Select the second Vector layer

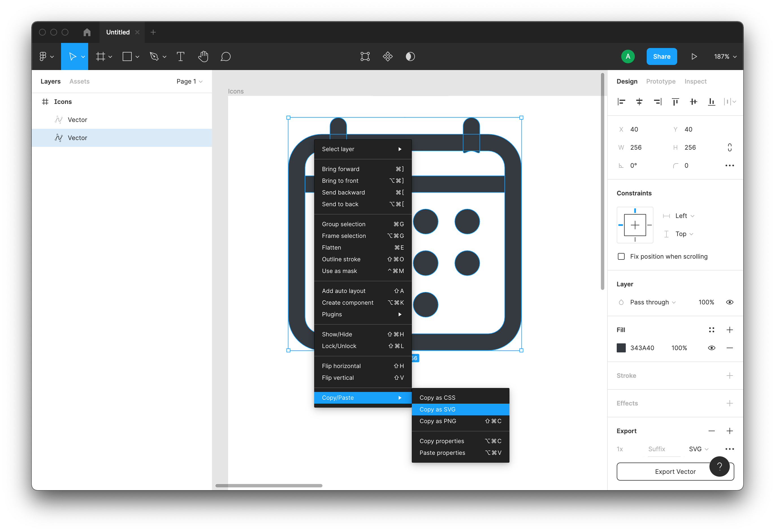tap(77, 138)
